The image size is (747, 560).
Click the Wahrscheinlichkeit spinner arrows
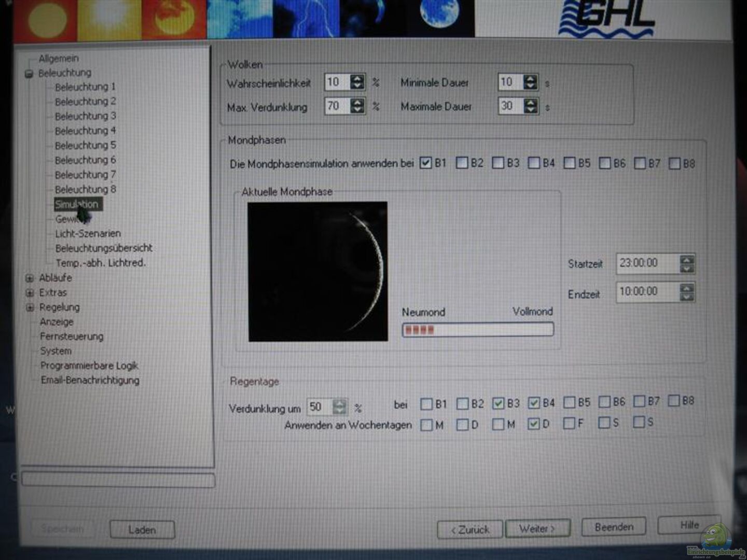[357, 82]
